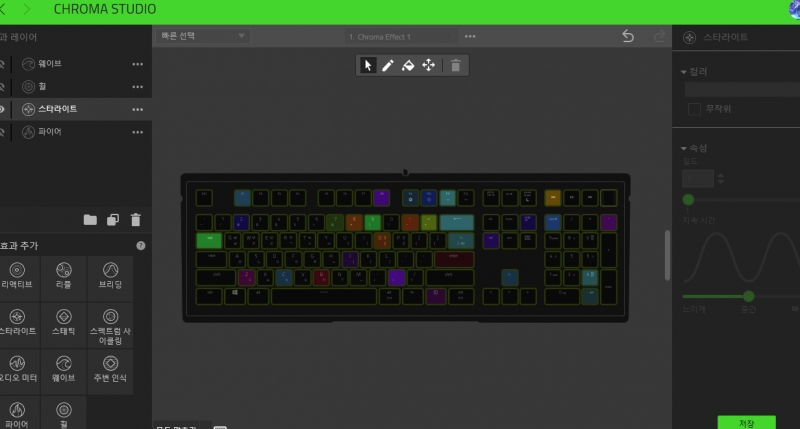
Task: Collapse the 컬러 section
Action: click(x=683, y=72)
